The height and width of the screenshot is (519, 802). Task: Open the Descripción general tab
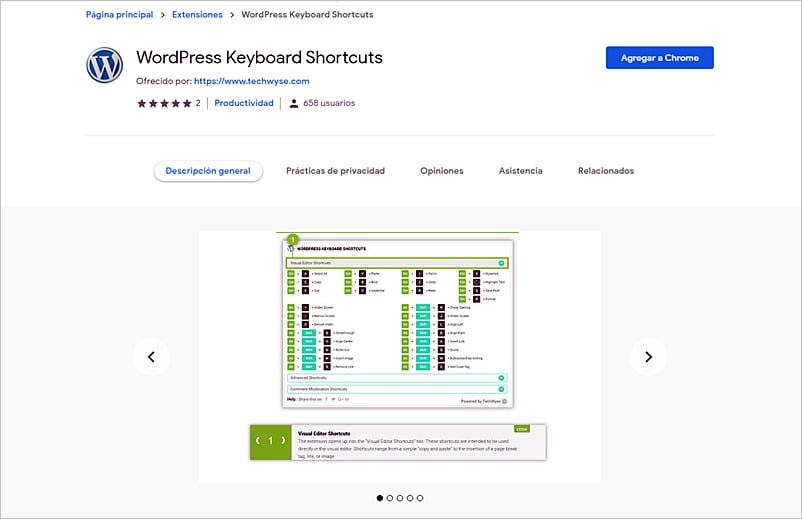(208, 171)
